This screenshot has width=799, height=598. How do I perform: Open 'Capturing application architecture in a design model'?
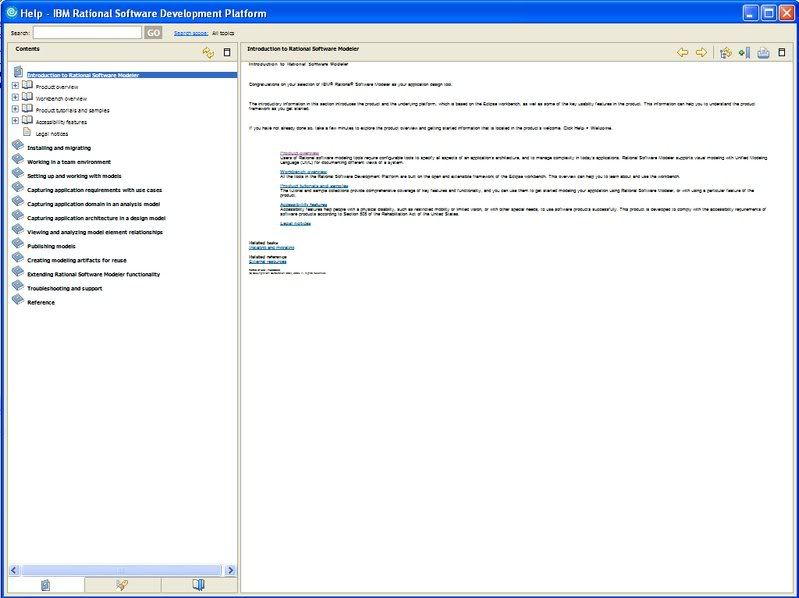(96, 218)
